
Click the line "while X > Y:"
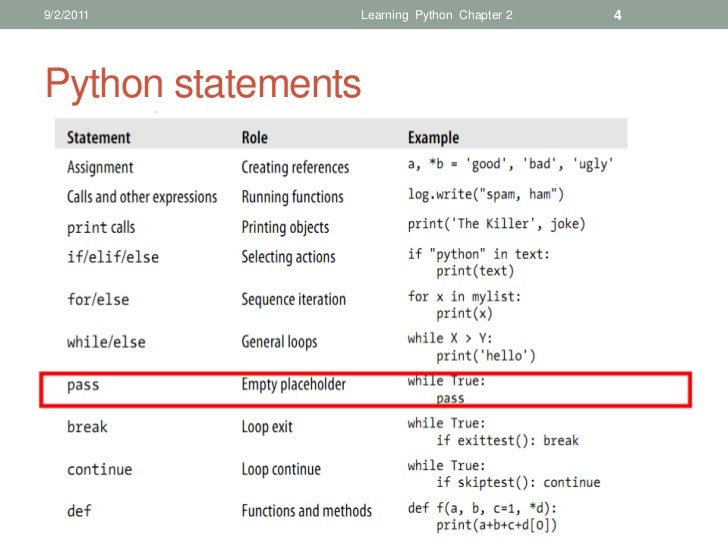450,338
